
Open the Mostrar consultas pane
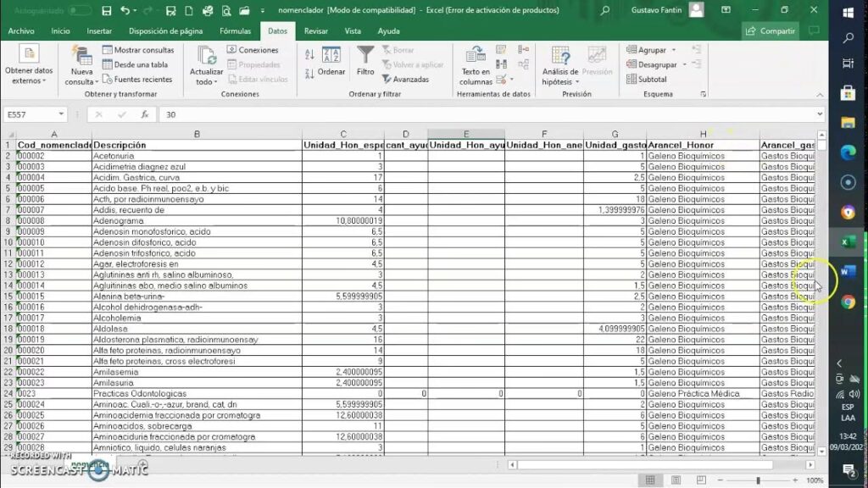pos(137,50)
